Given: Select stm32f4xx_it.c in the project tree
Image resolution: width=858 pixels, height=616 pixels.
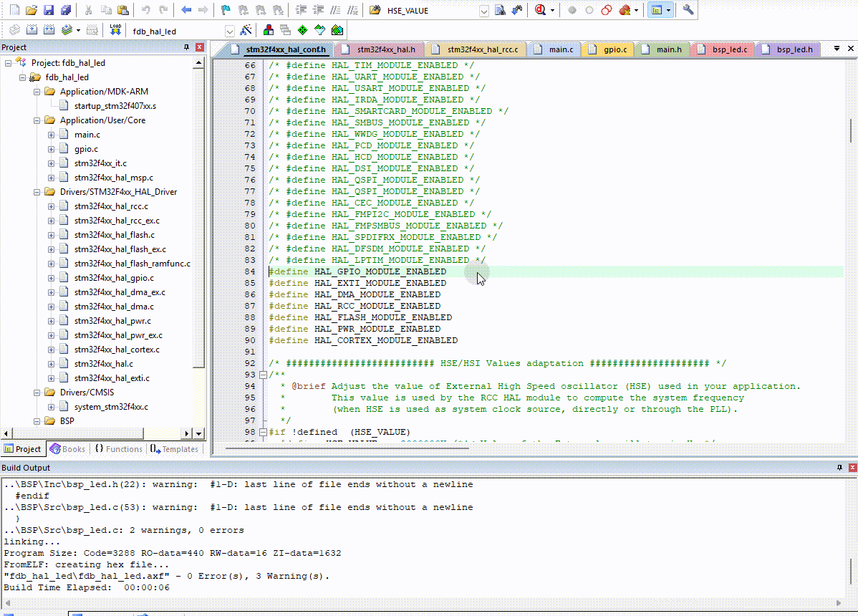Looking at the screenshot, I should (x=100, y=163).
